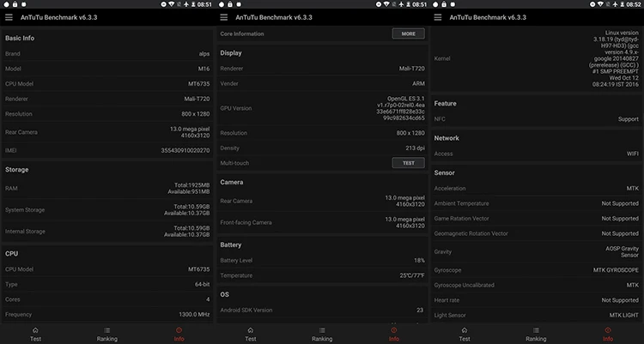Open Ranking tab in middle screen
This screenshot has height=344, width=644.
click(x=322, y=335)
